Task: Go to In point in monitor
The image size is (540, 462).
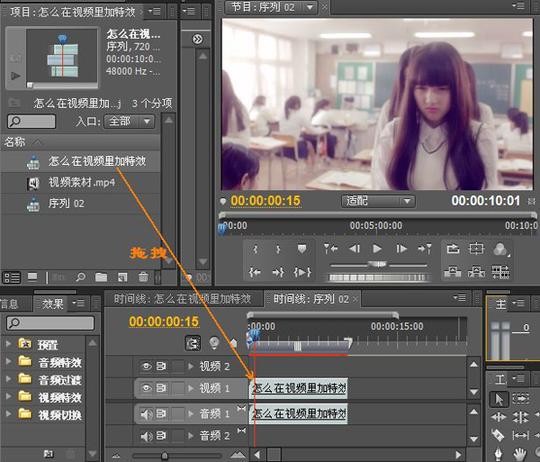Action: click(255, 273)
